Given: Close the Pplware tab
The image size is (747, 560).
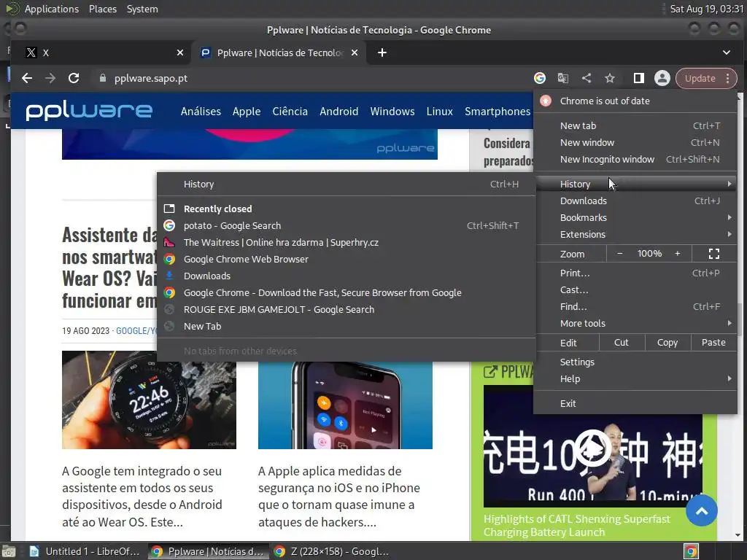Looking at the screenshot, I should click(x=355, y=52).
